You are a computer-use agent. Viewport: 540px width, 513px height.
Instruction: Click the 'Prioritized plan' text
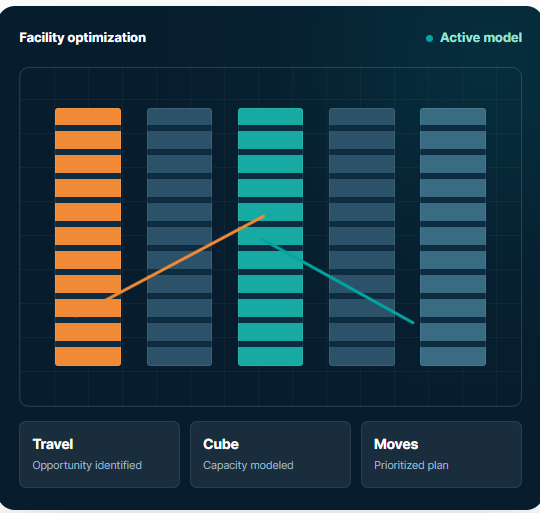(411, 465)
